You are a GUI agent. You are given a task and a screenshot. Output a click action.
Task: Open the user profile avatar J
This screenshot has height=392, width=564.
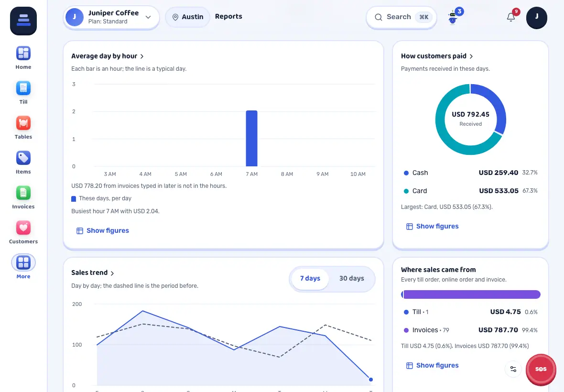[537, 18]
